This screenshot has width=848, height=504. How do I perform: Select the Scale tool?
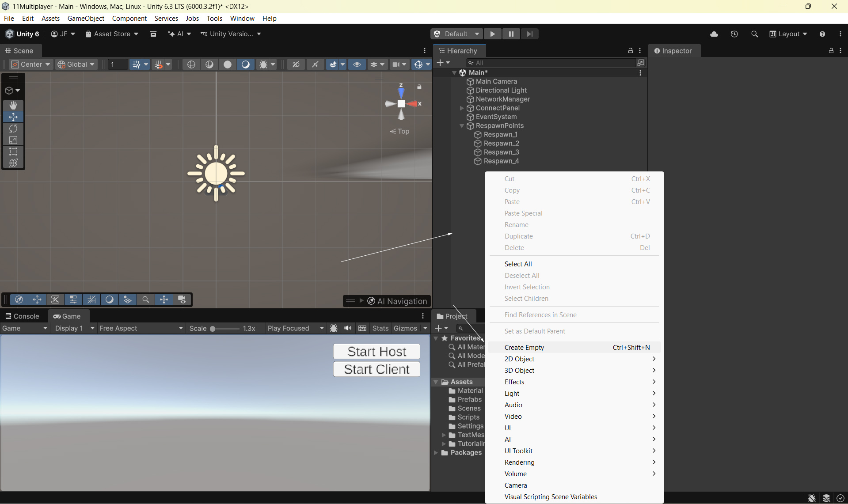13,140
